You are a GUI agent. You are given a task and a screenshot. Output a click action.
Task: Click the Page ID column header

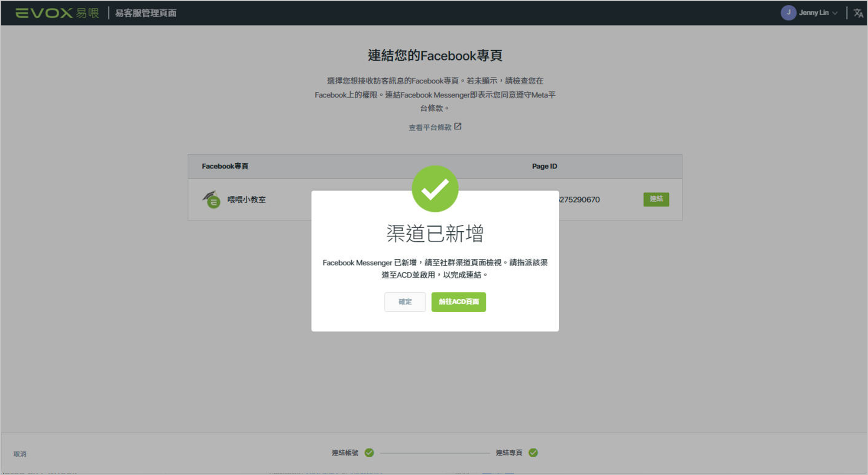point(544,166)
